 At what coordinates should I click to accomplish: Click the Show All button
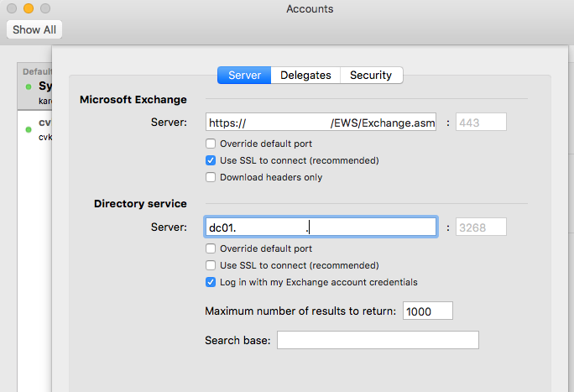click(x=34, y=29)
